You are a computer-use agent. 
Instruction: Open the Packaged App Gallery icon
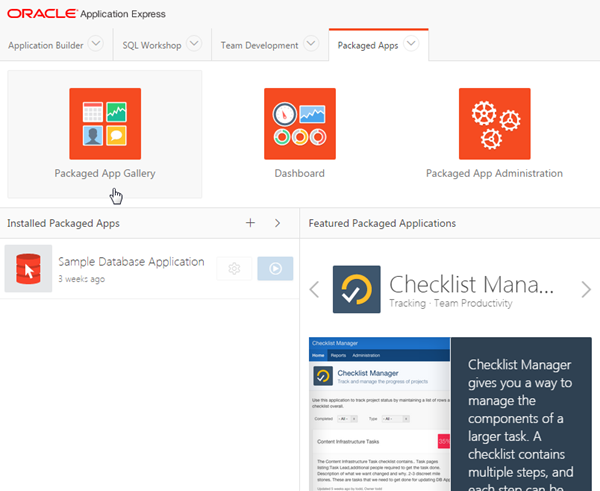(105, 124)
